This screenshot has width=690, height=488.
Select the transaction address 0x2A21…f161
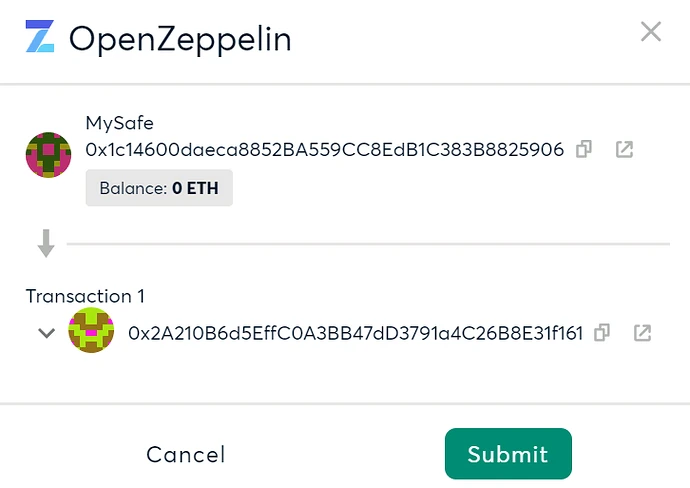click(355, 333)
